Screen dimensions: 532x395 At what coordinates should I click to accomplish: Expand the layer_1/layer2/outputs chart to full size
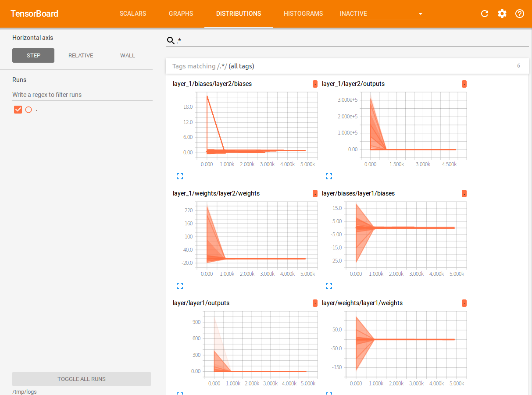click(329, 176)
